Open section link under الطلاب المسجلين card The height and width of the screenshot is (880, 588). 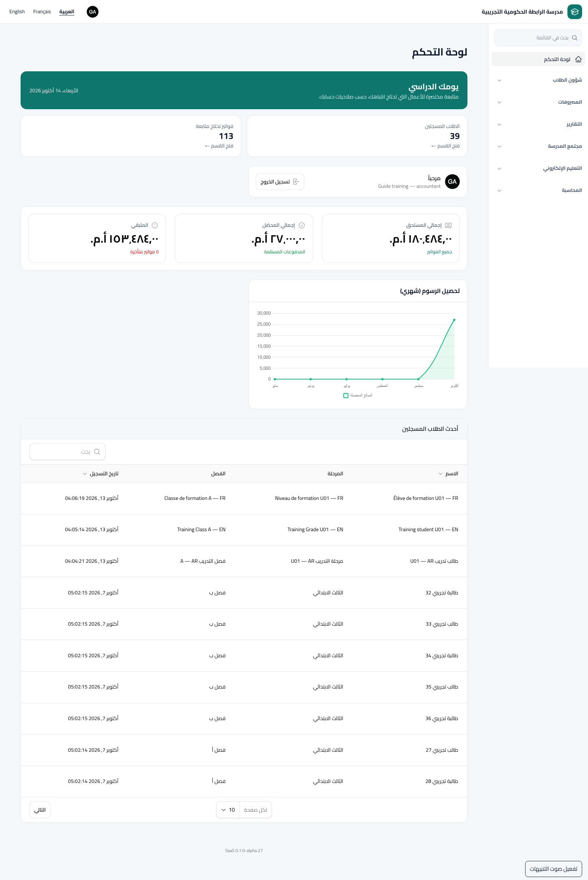tap(445, 146)
